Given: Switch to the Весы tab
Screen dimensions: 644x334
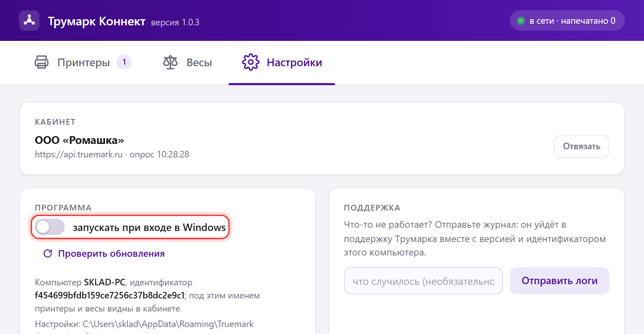Looking at the screenshot, I should click(x=188, y=62).
